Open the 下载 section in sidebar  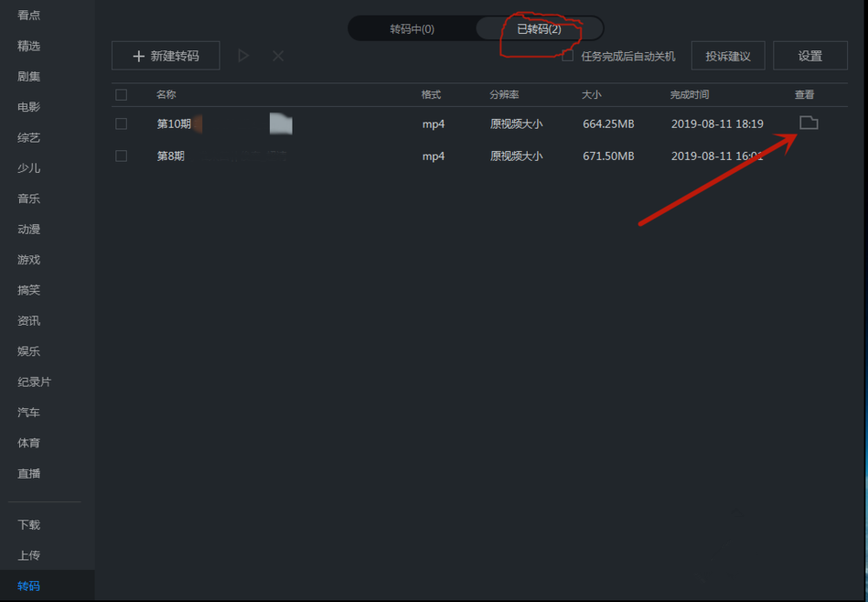coord(29,525)
